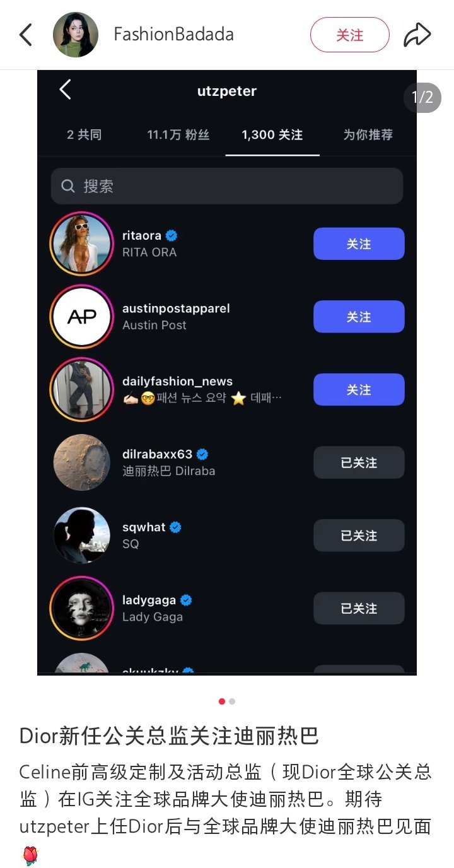Image resolution: width=454 pixels, height=868 pixels.
Task: Tap the back arrow beside FashionBadada
Action: pyautogui.click(x=26, y=35)
